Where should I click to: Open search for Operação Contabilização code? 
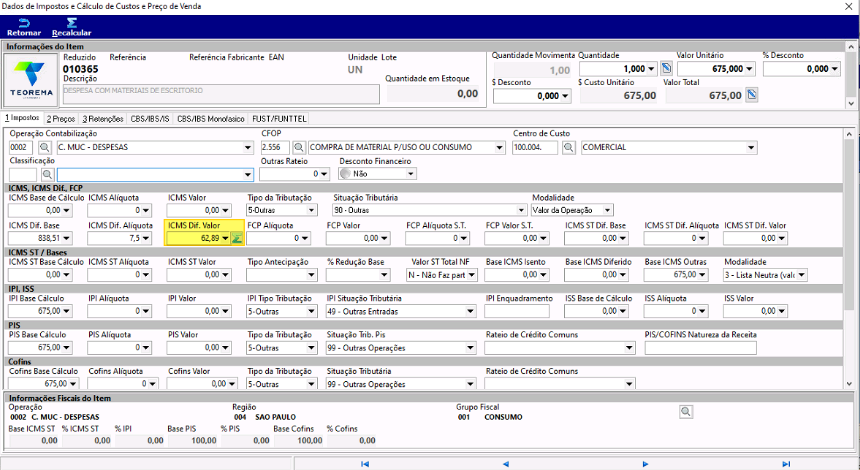pyautogui.click(x=44, y=148)
